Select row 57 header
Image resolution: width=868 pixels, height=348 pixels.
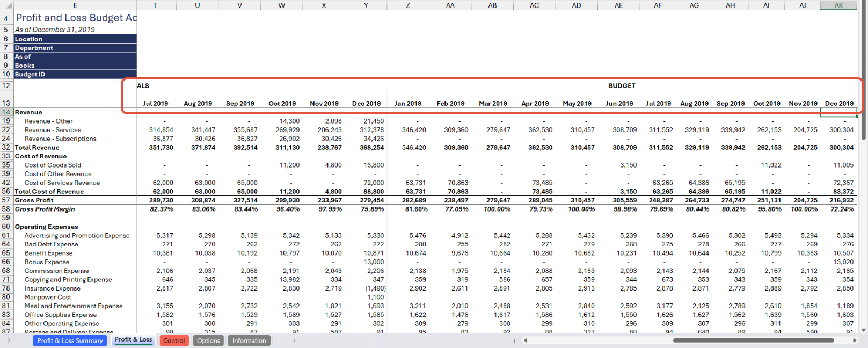pos(6,200)
